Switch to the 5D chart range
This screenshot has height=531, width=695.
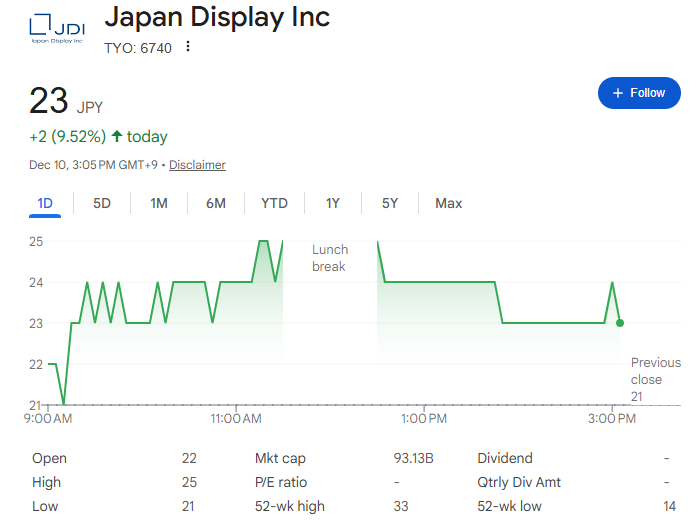(x=102, y=203)
